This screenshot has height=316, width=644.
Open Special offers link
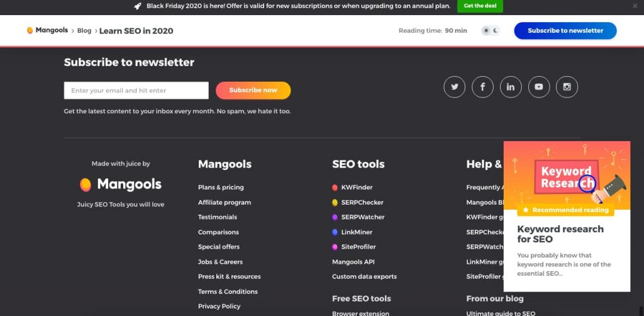point(218,247)
